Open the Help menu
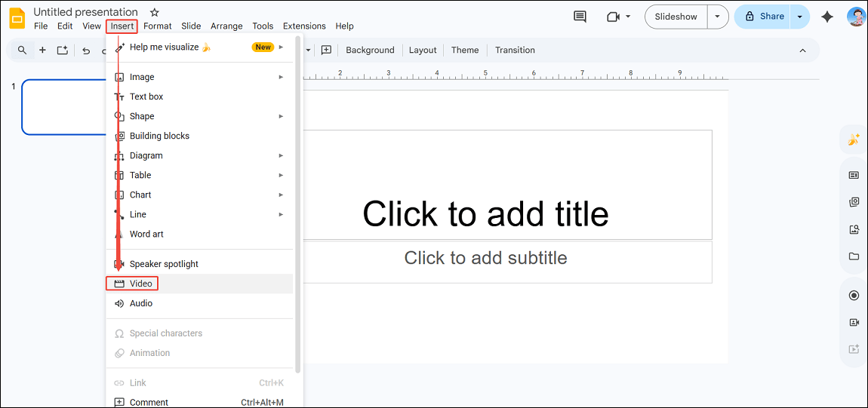Viewport: 868px width, 408px height. point(344,26)
